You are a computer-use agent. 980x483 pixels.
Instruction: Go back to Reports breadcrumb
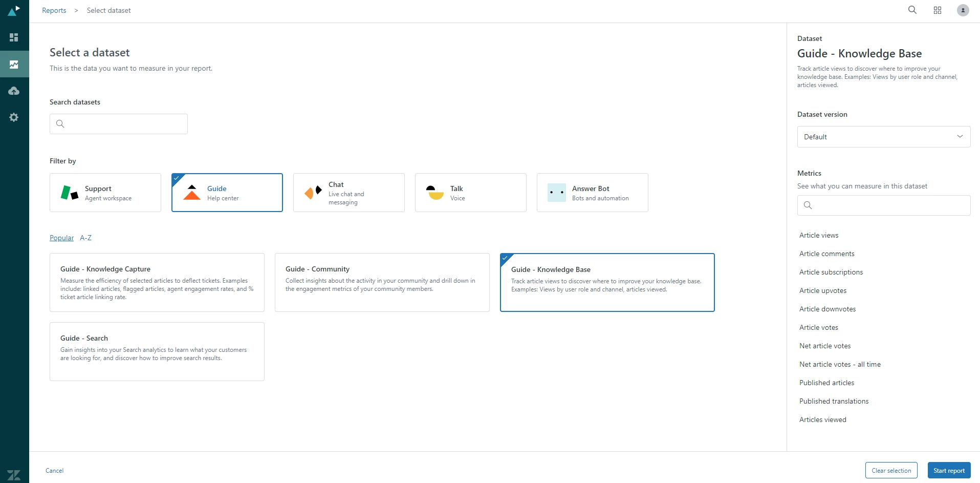coord(54,10)
